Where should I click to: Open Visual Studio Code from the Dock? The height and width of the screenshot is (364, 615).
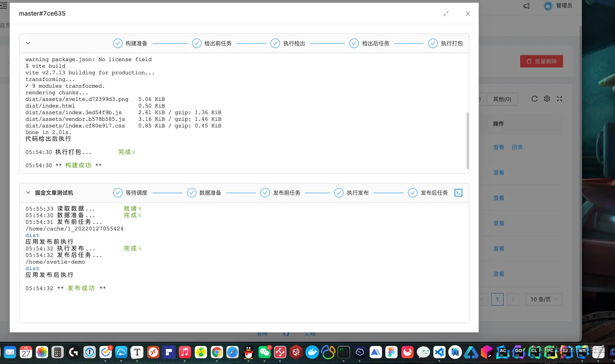click(x=439, y=352)
